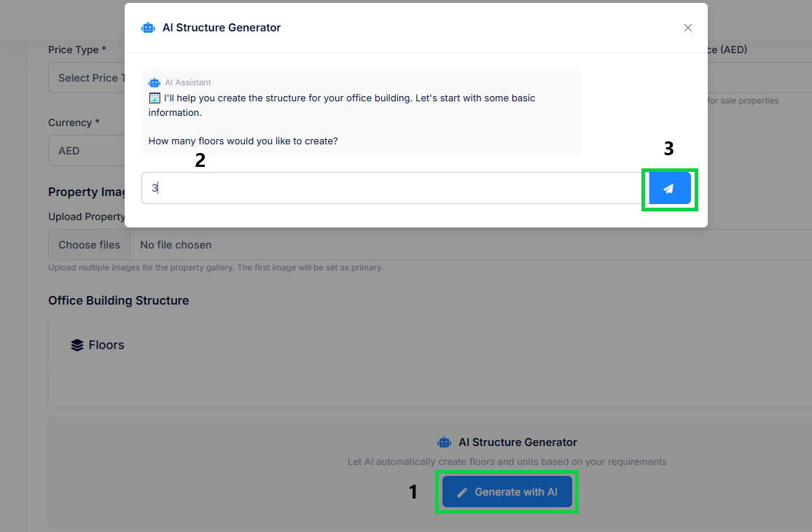Click the building emoji in assistant message
The height and width of the screenshot is (532, 812).
click(x=155, y=98)
